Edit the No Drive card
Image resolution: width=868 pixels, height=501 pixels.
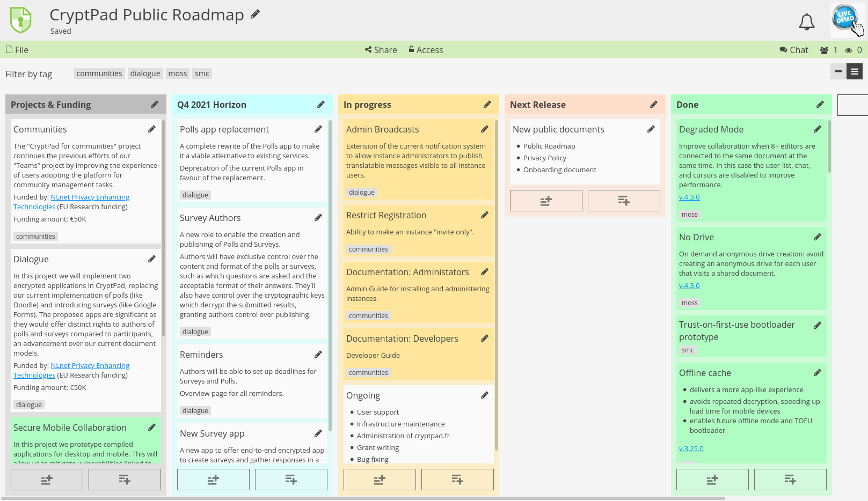(x=818, y=237)
